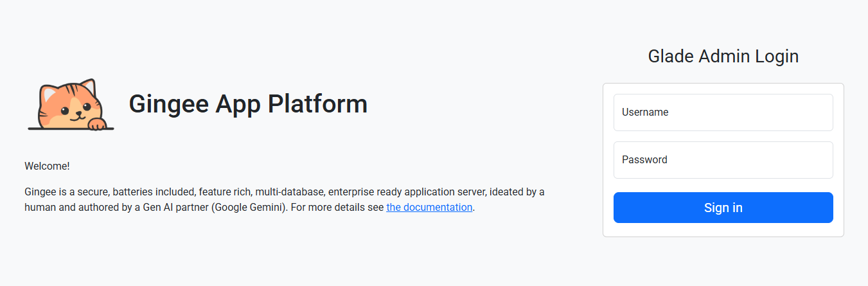Screen dimensions: 868x286
Task: Open the documentation link
Action: (429, 208)
